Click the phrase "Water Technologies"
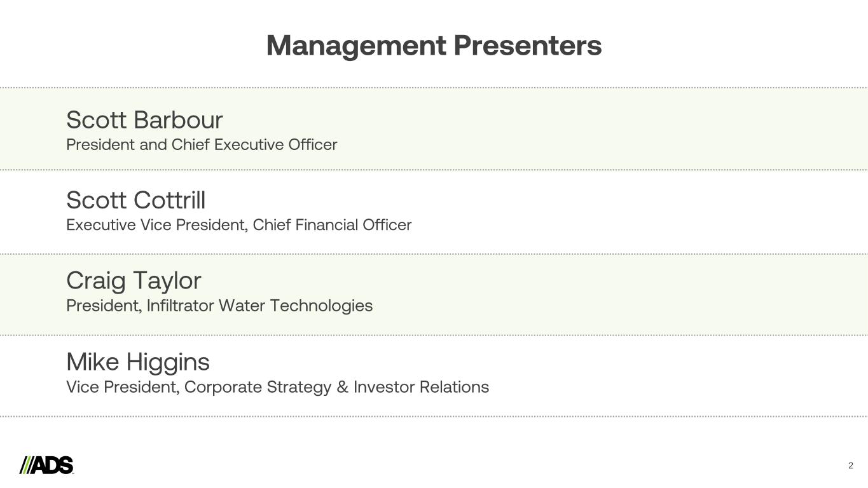The height and width of the screenshot is (488, 868). point(295,306)
